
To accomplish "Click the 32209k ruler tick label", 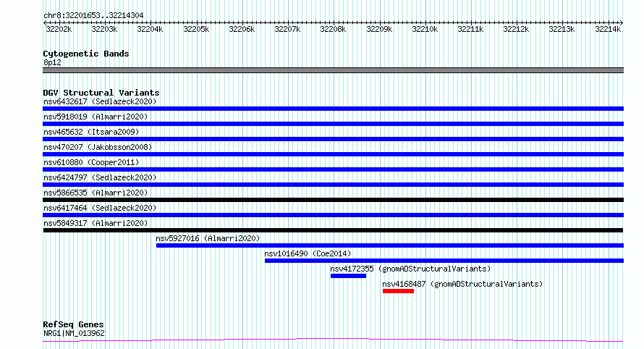I will (379, 30).
